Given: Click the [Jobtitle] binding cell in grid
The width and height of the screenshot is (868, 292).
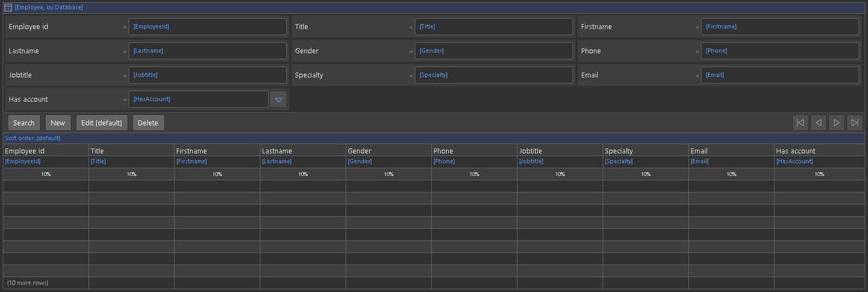Looking at the screenshot, I should [560, 162].
